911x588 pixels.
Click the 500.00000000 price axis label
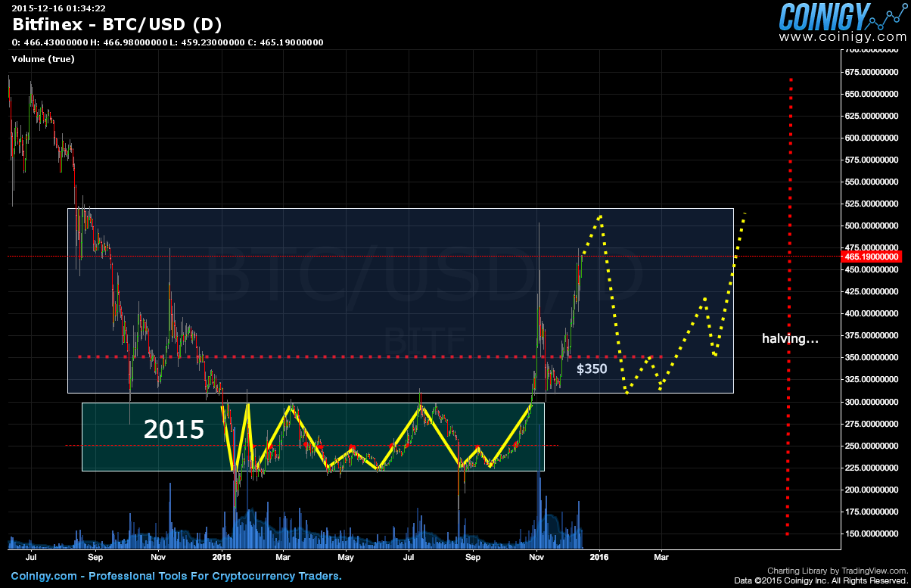click(x=872, y=226)
